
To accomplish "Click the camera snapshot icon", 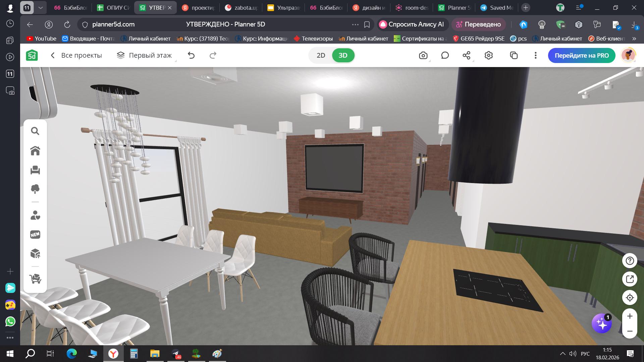I will point(423,56).
